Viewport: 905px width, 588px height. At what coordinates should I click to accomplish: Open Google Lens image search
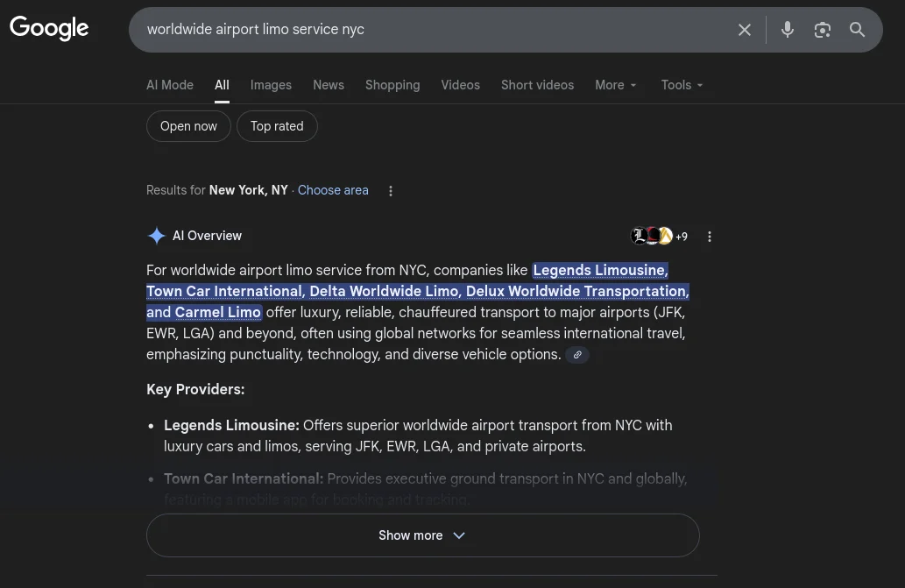pos(822,29)
